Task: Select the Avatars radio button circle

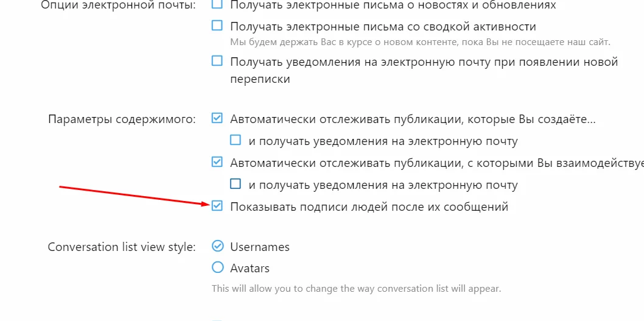Action: 217,267
